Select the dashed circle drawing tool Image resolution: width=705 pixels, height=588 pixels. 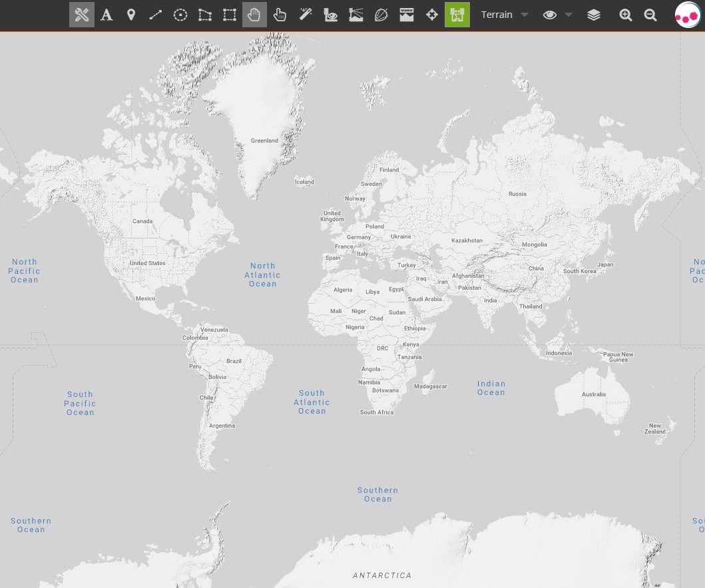(x=180, y=15)
